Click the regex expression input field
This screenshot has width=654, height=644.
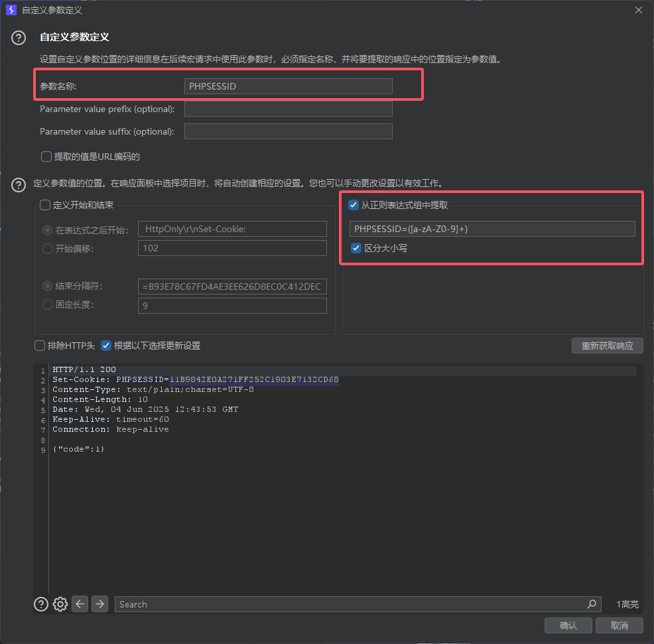(491, 229)
